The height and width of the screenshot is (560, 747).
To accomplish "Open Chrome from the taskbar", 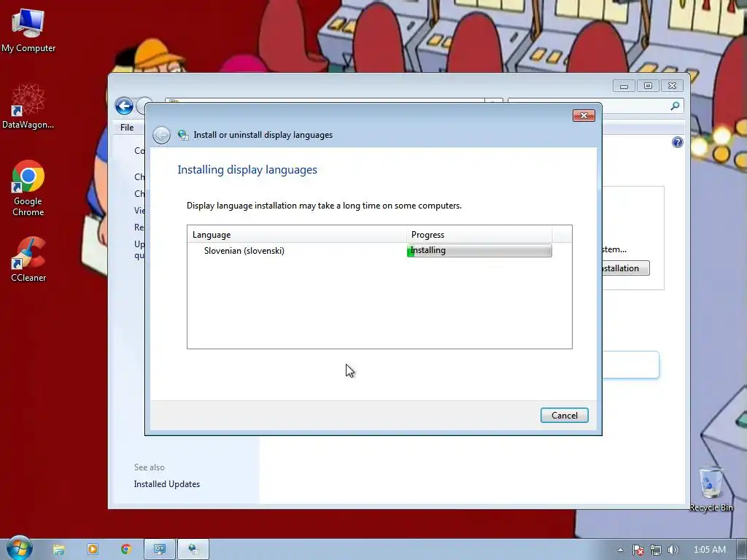I will pyautogui.click(x=125, y=550).
